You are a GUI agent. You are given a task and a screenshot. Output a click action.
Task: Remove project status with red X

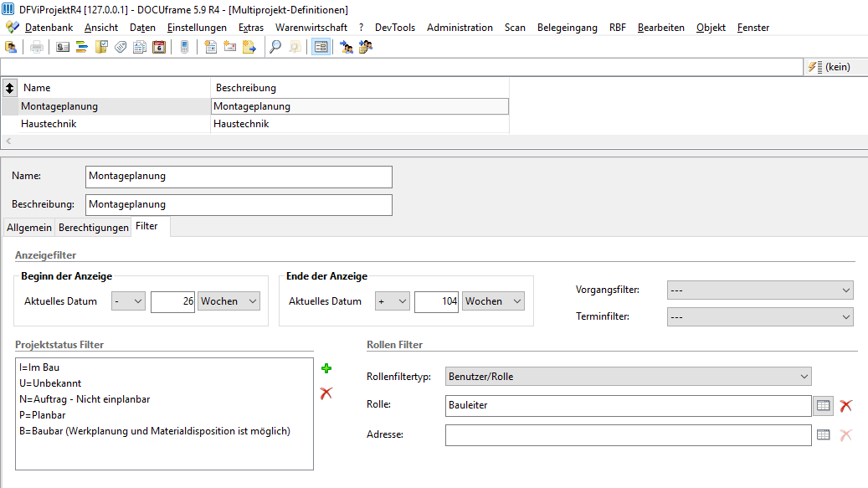click(x=326, y=393)
